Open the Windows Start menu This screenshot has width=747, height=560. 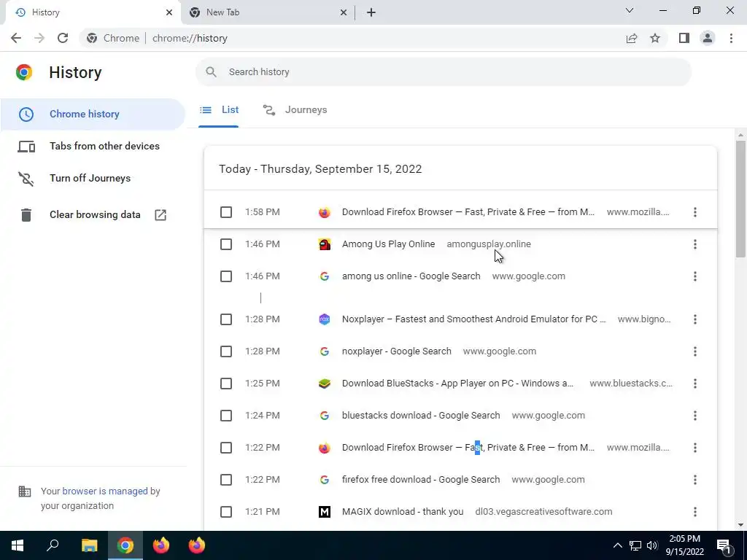pyautogui.click(x=18, y=545)
